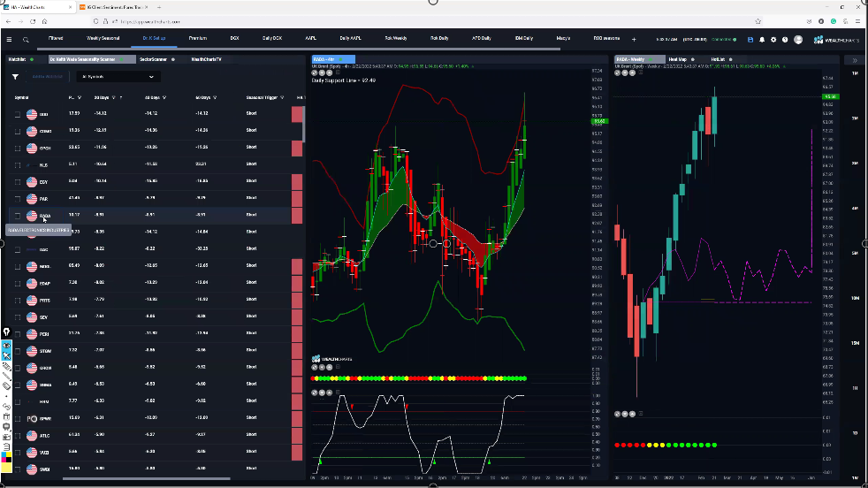The image size is (868, 488).
Task: Click the scanner horizontal scrollbar
Action: tap(146, 478)
